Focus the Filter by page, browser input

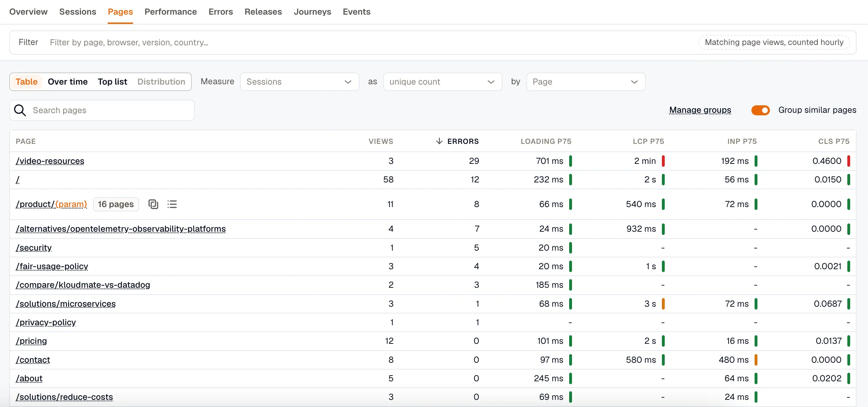pyautogui.click(x=371, y=42)
